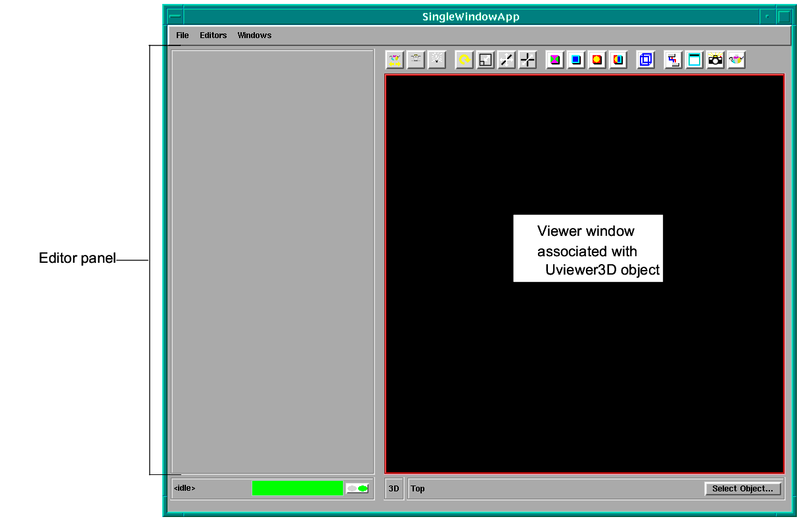Viewport: 812px width, 519px height.
Task: Click the green progress bar in status area
Action: tap(297, 488)
